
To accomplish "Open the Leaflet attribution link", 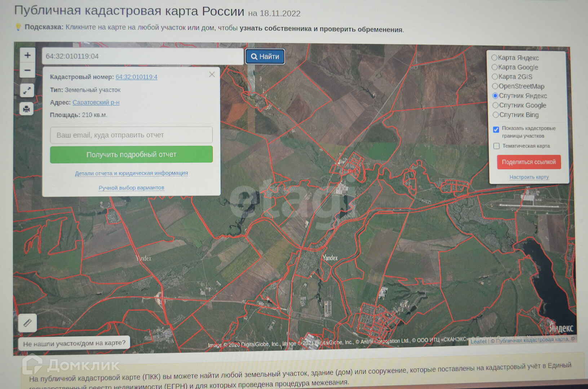I will pyautogui.click(x=478, y=341).
